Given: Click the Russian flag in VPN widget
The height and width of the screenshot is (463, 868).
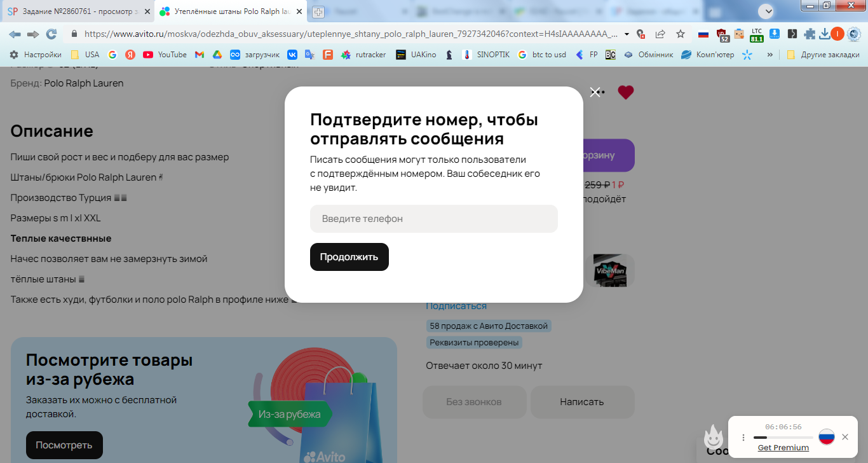Looking at the screenshot, I should point(826,437).
